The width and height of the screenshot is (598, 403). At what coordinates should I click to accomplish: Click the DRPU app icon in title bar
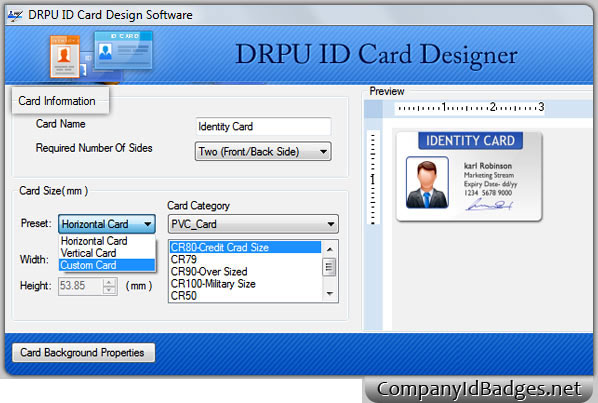(15, 15)
